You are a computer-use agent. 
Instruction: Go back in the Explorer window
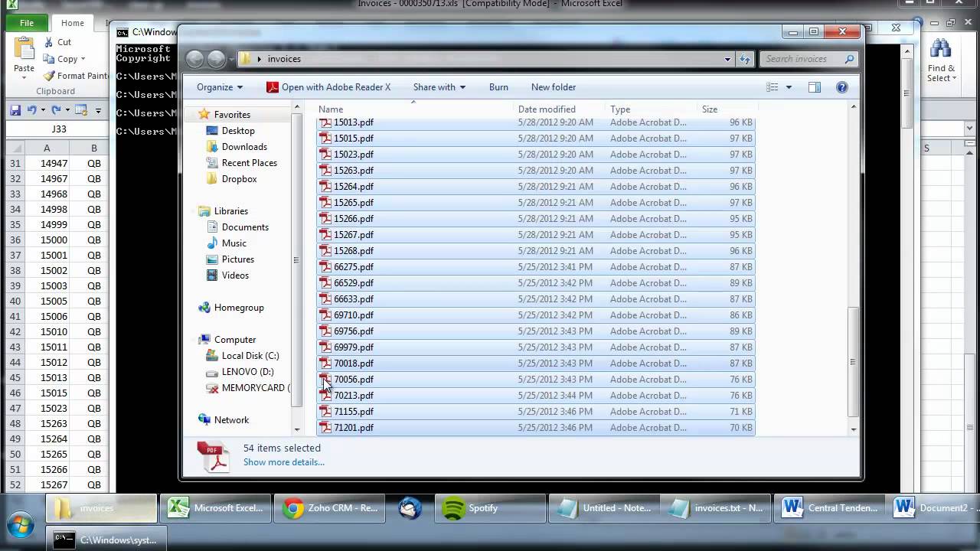(195, 59)
